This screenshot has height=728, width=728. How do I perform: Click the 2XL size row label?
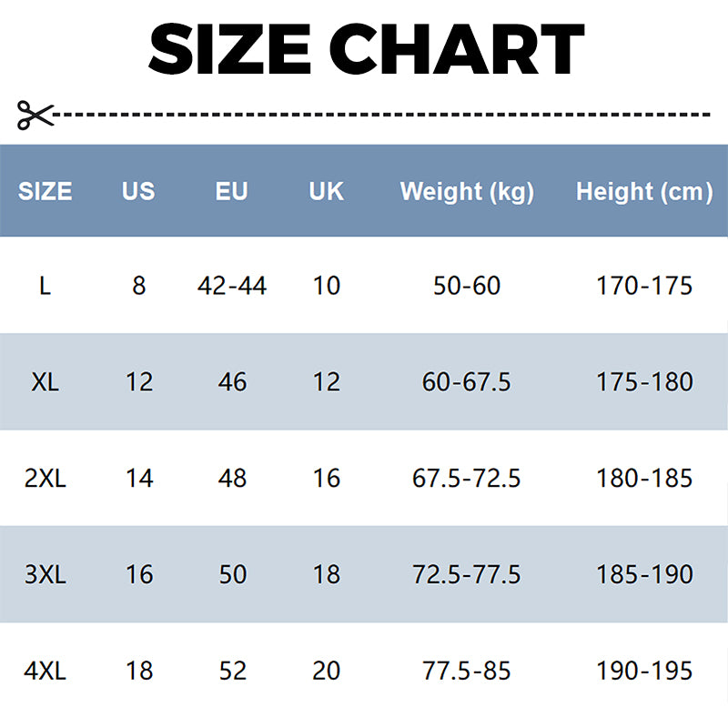point(45,479)
